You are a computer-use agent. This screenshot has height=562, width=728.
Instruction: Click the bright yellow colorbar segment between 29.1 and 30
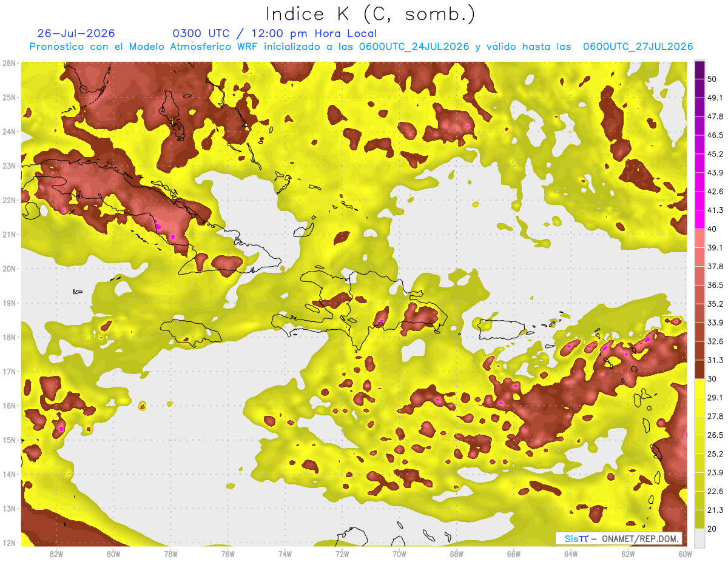coord(700,388)
